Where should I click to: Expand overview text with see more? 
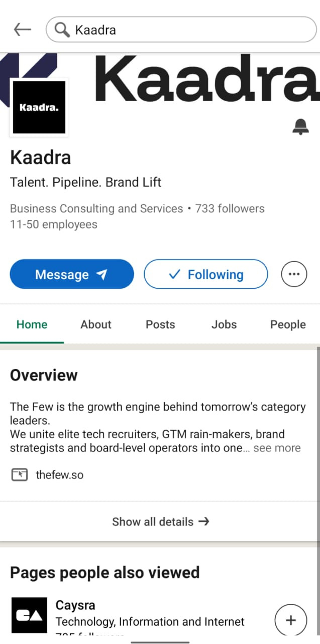coord(277,448)
